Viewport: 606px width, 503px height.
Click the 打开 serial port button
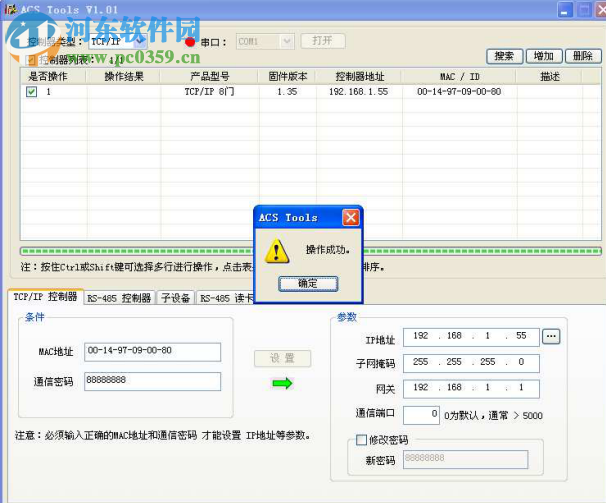click(x=323, y=41)
